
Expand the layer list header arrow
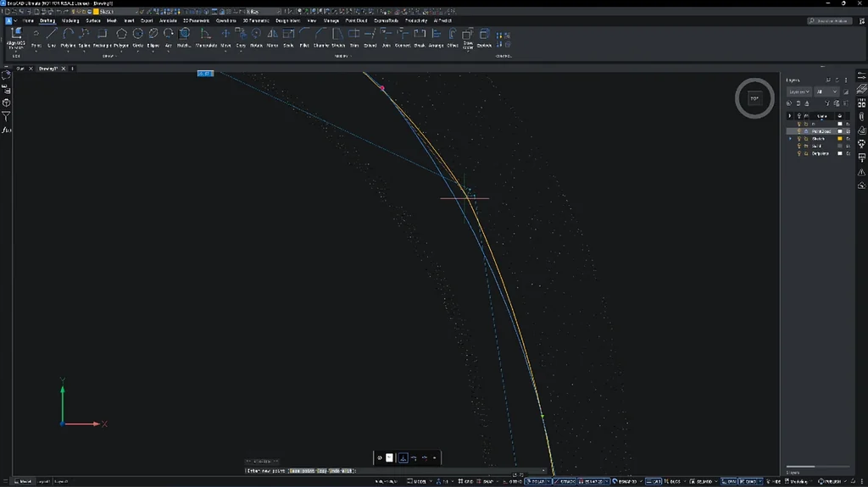coord(790,116)
